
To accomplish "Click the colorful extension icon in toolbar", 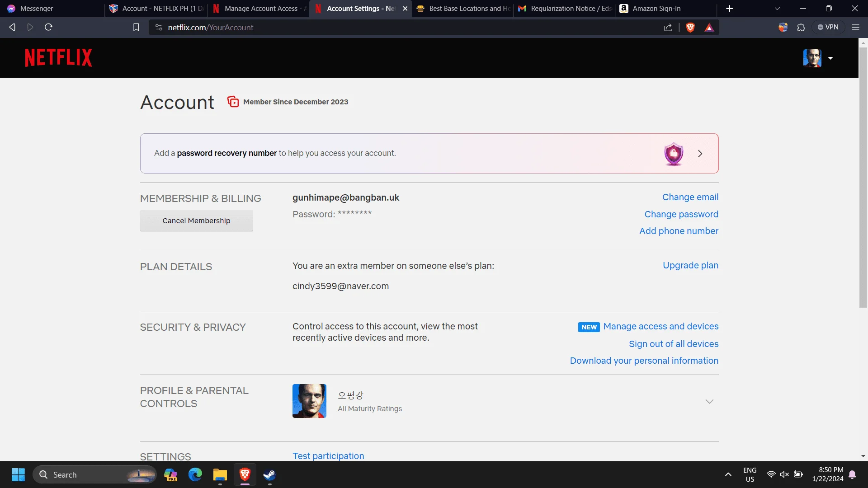I will [783, 27].
